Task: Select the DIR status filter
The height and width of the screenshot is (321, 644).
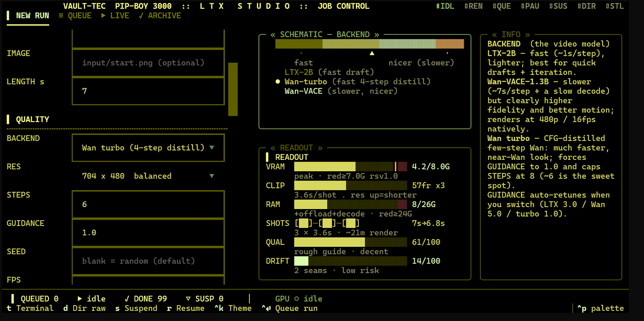Action: (586, 6)
